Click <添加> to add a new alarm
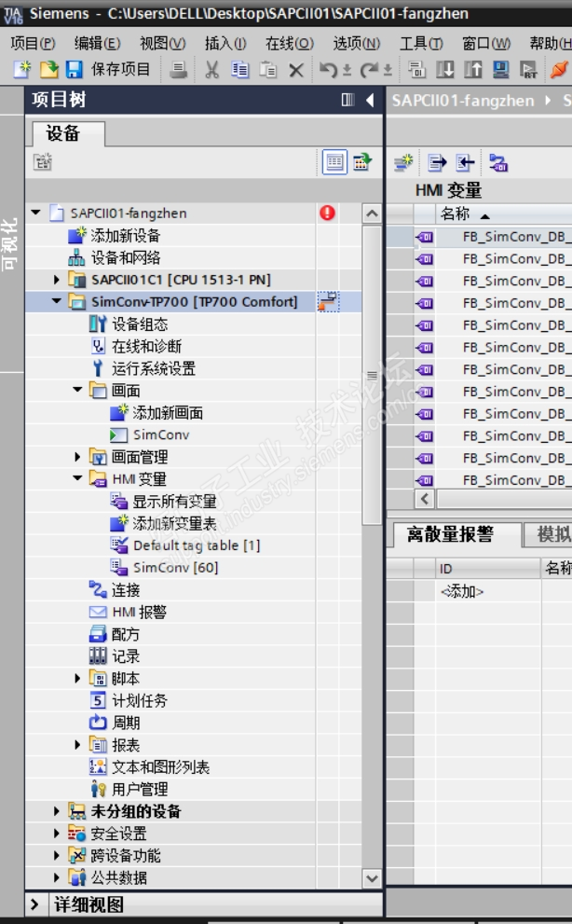This screenshot has width=572, height=924. 462,591
